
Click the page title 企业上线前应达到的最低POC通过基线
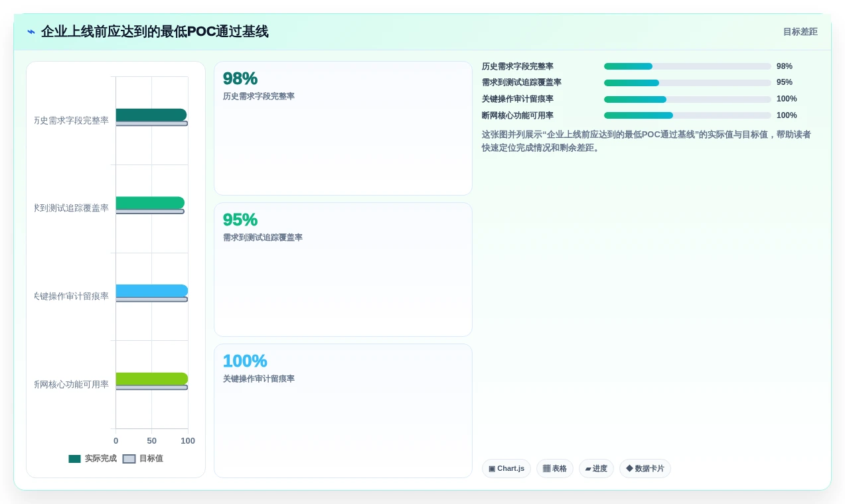pyautogui.click(x=155, y=32)
